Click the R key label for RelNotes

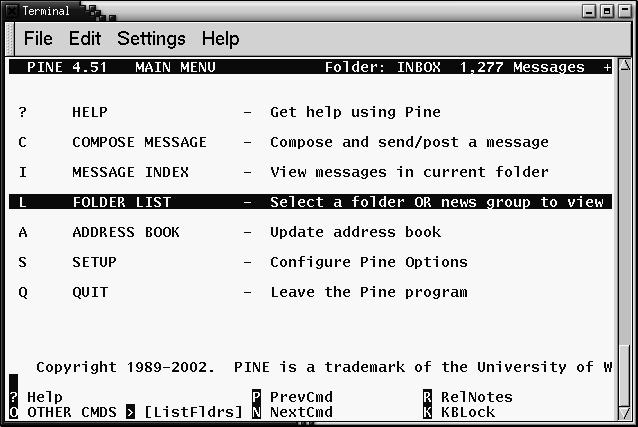(x=427, y=397)
